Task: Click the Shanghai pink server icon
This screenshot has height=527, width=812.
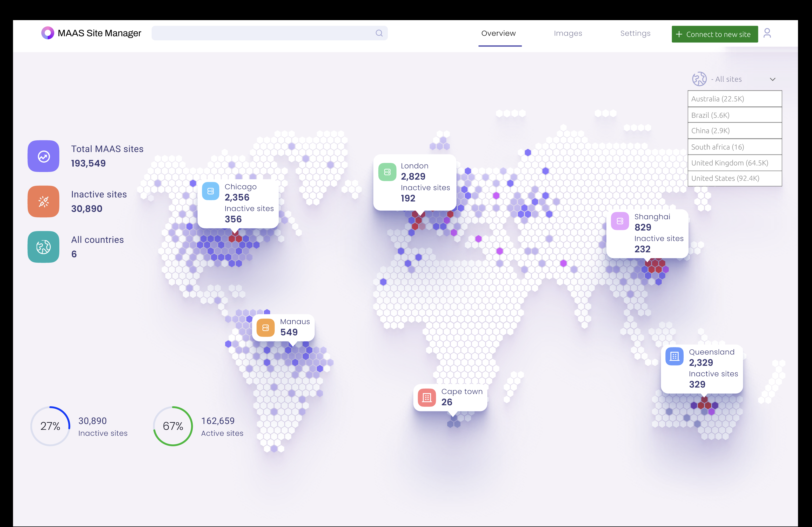Action: point(620,221)
